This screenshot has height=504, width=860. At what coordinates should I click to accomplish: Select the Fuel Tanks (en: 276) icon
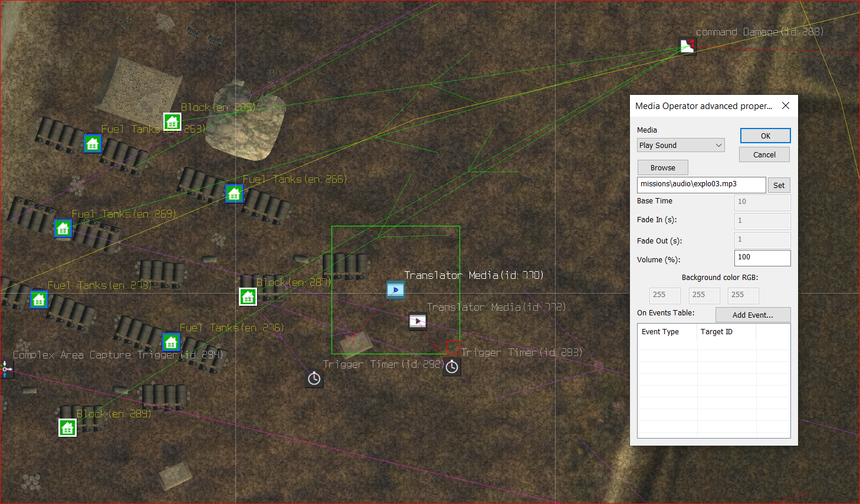tap(171, 342)
